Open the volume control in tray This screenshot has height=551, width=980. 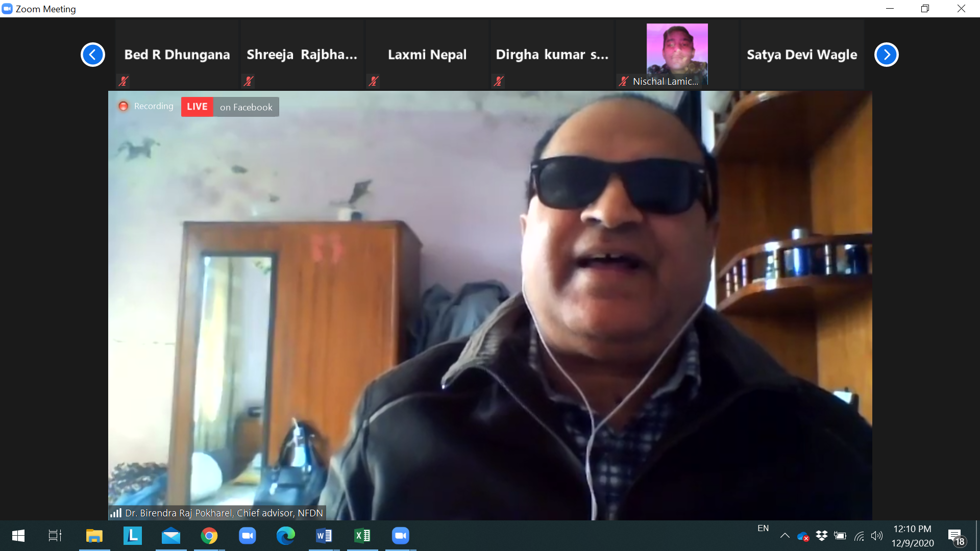point(877,536)
